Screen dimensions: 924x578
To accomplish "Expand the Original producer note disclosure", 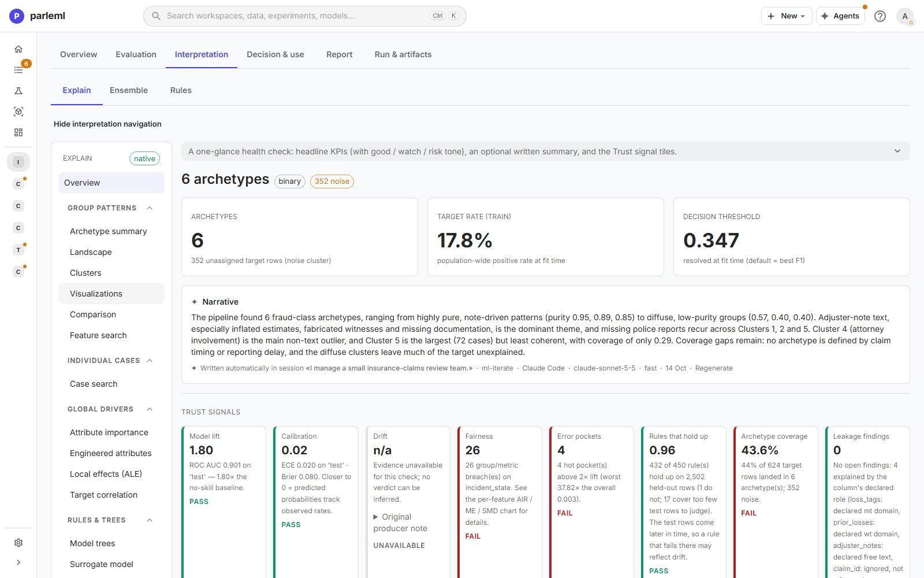I will click(x=400, y=523).
